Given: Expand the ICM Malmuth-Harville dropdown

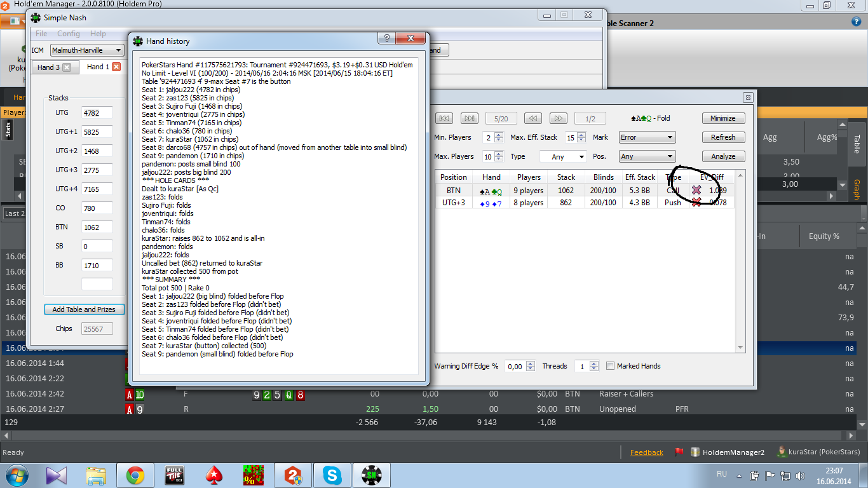Looking at the screenshot, I should (x=87, y=50).
